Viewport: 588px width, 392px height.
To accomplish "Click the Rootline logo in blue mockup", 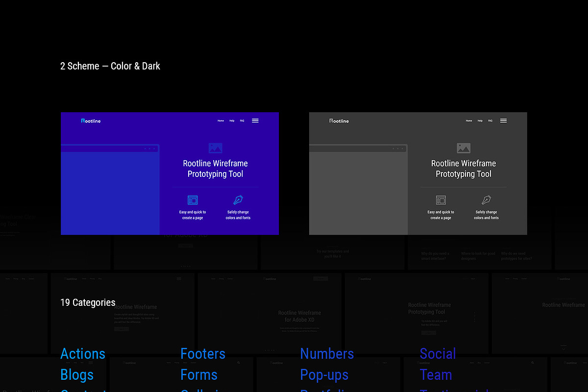I will [91, 121].
